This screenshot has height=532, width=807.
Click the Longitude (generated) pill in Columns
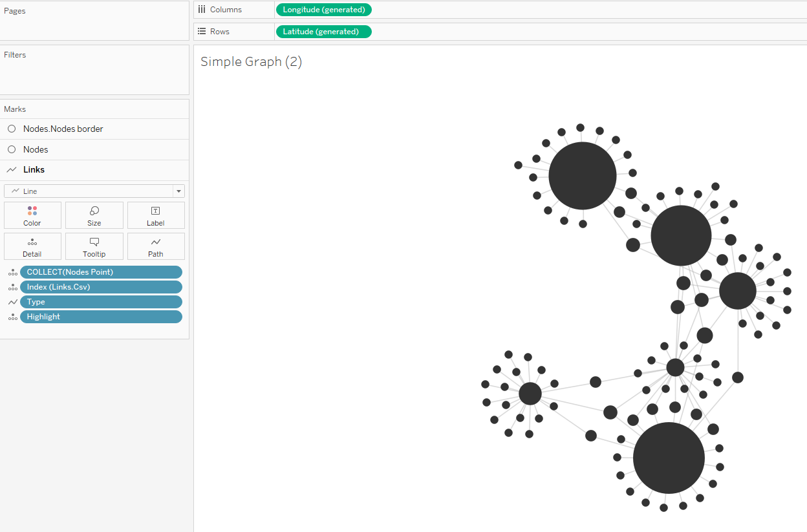323,10
